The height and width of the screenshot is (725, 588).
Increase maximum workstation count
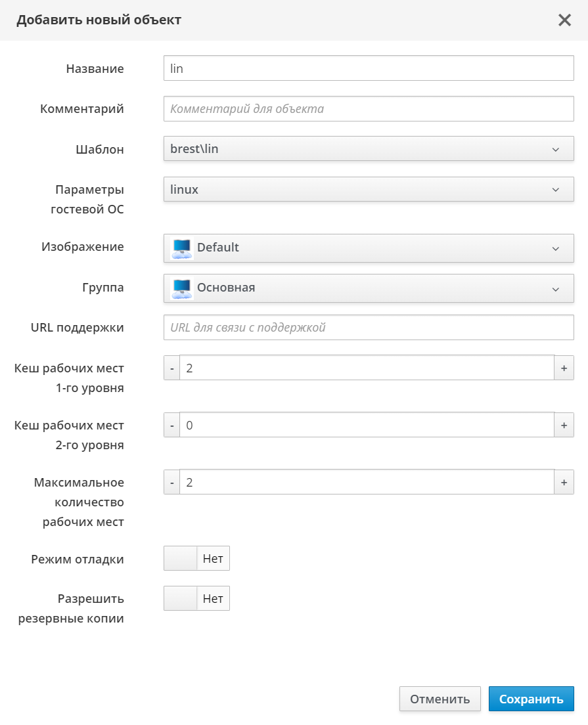564,483
